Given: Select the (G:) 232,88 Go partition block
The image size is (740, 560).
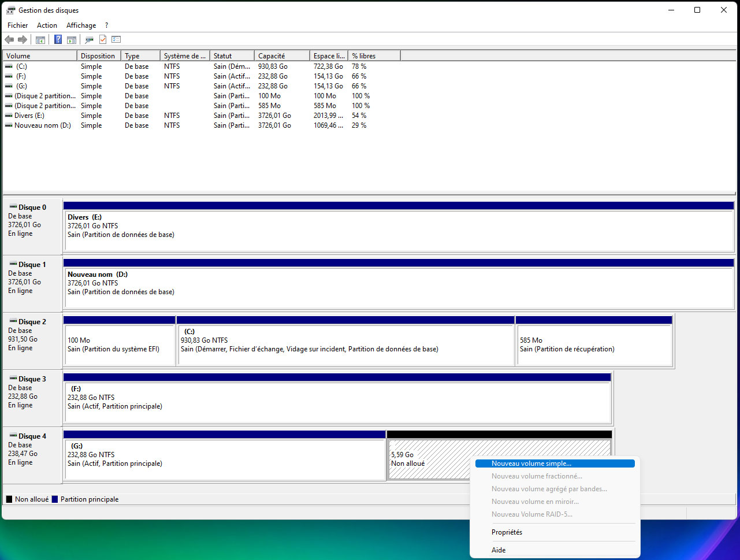Looking at the screenshot, I should pyautogui.click(x=224, y=455).
